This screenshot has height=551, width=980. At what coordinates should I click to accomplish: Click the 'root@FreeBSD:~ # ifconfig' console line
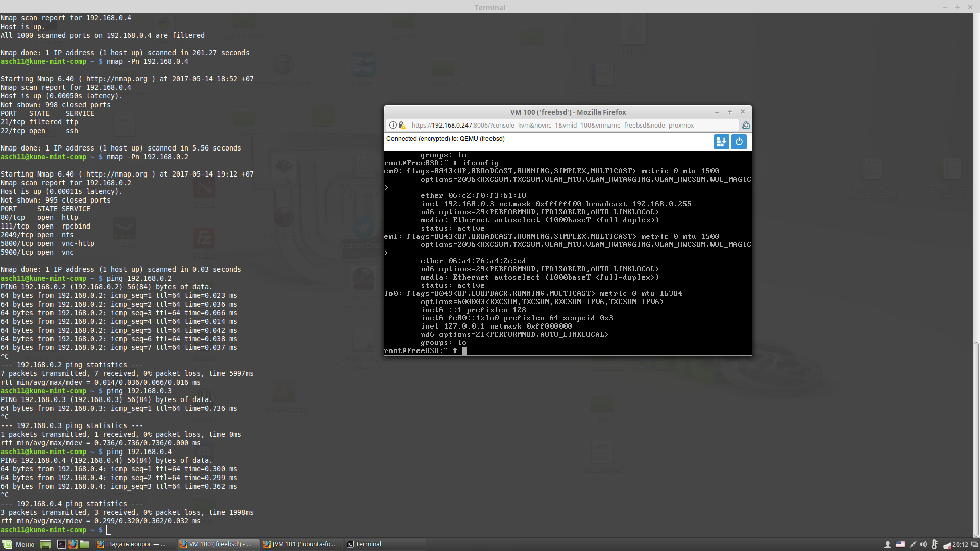tap(441, 163)
